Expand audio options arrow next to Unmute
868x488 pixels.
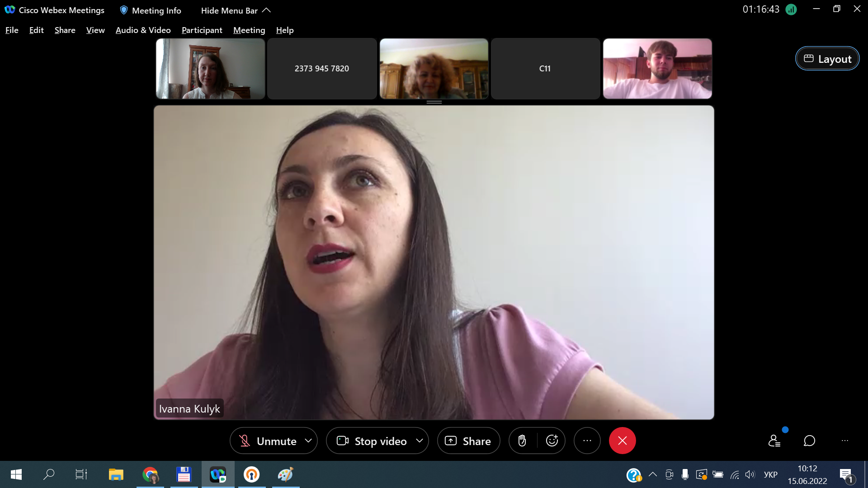[308, 441]
